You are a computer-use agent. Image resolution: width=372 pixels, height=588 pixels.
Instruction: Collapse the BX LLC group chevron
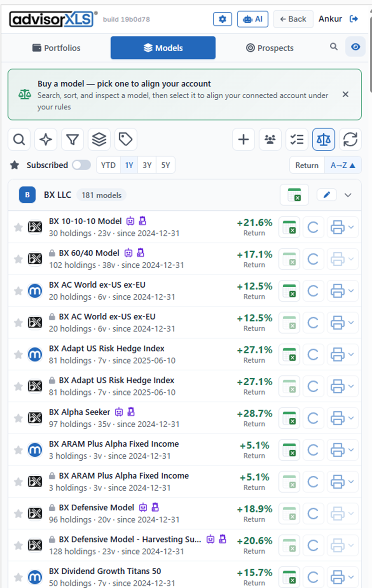[348, 195]
